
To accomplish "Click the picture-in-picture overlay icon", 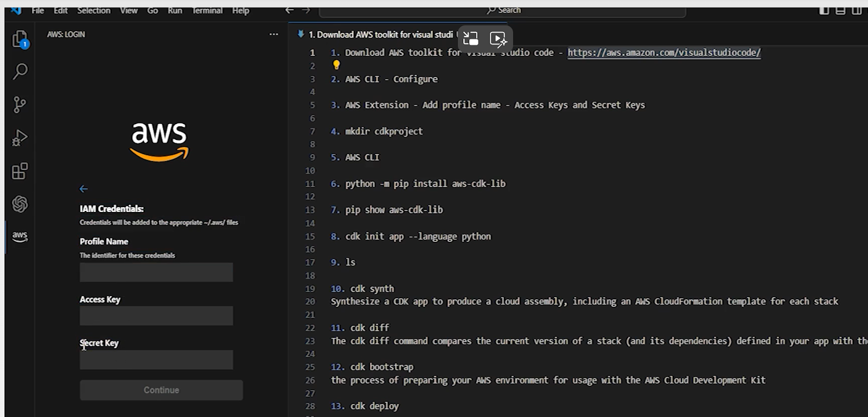I will (471, 39).
